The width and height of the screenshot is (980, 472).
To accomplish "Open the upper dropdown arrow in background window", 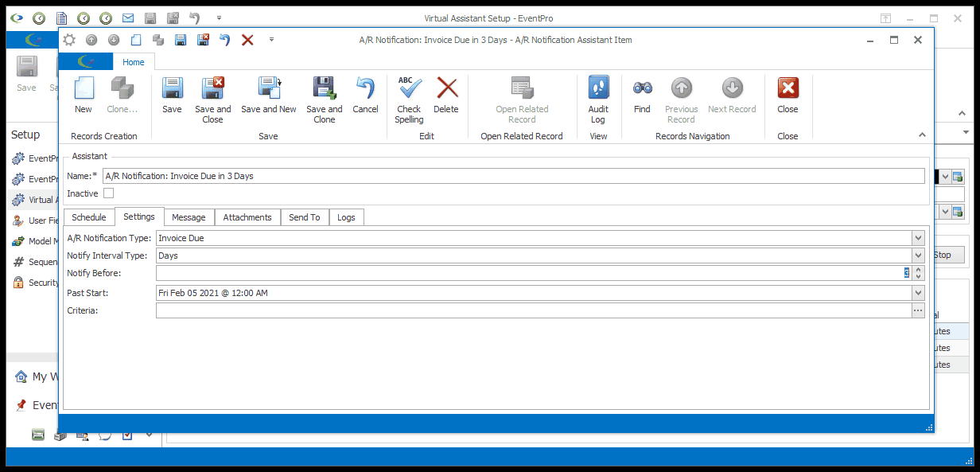I will pos(946,176).
